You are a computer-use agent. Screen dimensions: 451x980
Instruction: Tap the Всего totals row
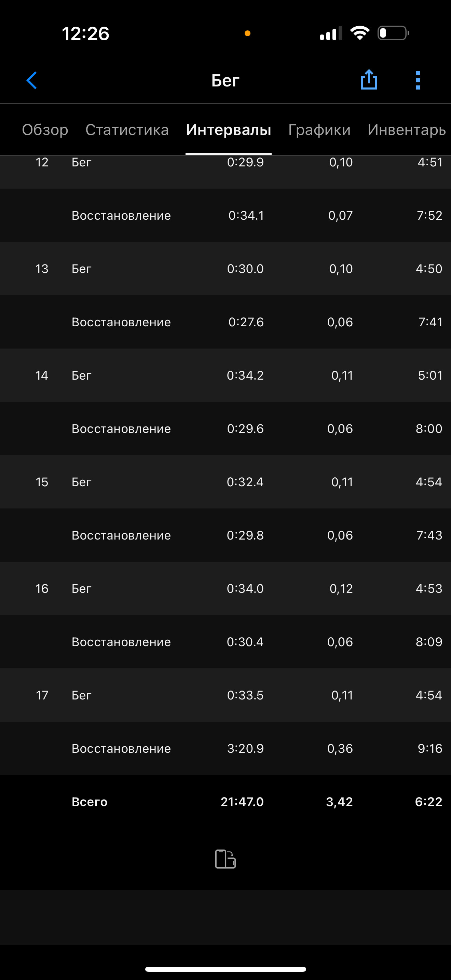(225, 802)
